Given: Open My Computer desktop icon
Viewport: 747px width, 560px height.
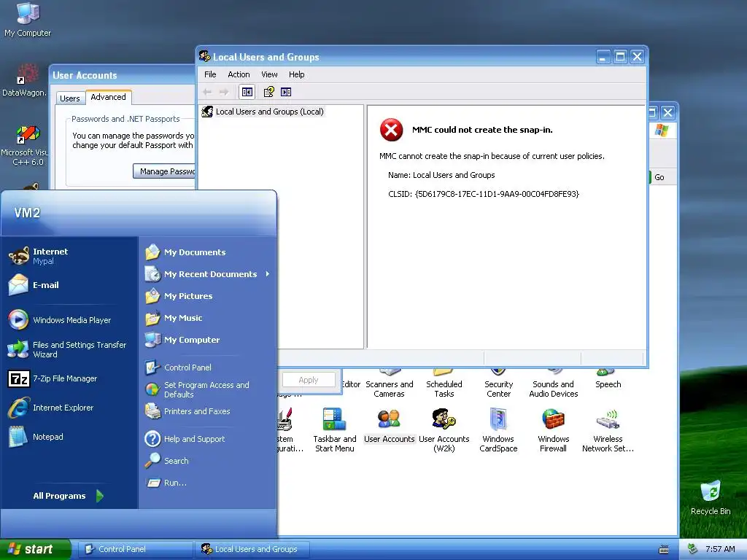Looking at the screenshot, I should 28,20.
